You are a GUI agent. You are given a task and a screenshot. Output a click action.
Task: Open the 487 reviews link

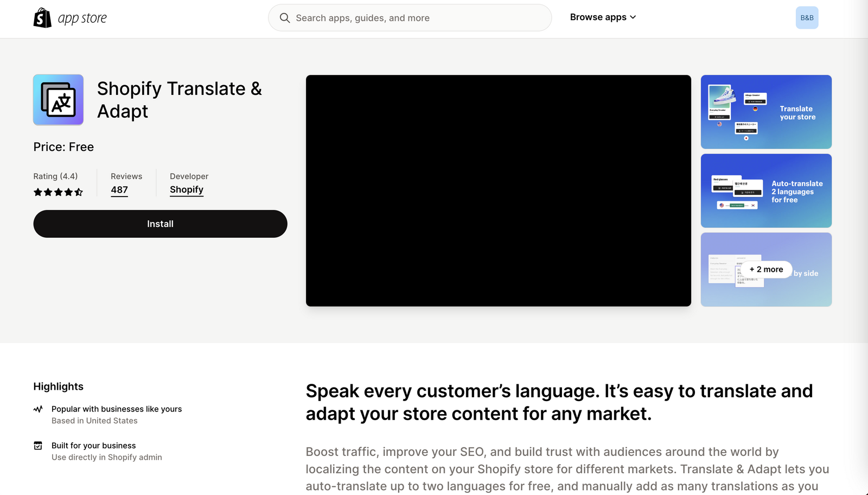119,190
